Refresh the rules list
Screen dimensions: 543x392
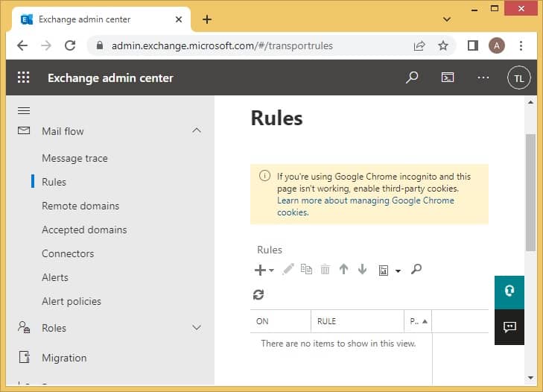(258, 294)
